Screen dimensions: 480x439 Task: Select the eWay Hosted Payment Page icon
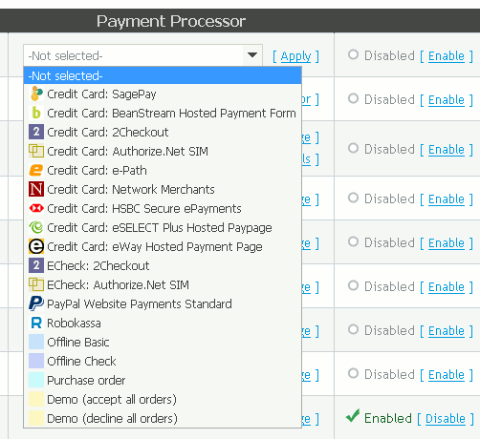tap(36, 246)
